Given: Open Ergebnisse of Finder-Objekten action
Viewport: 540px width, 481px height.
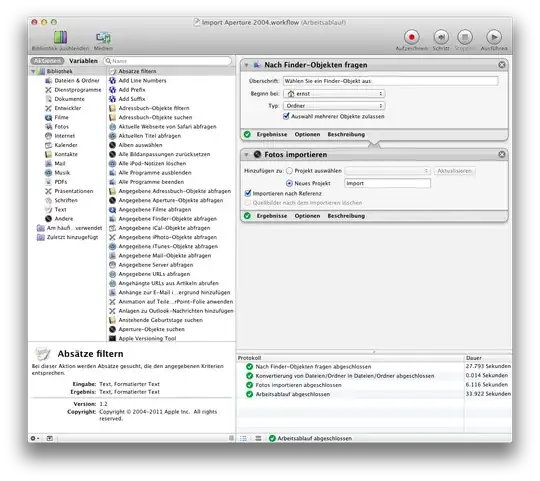Looking at the screenshot, I should point(272,135).
